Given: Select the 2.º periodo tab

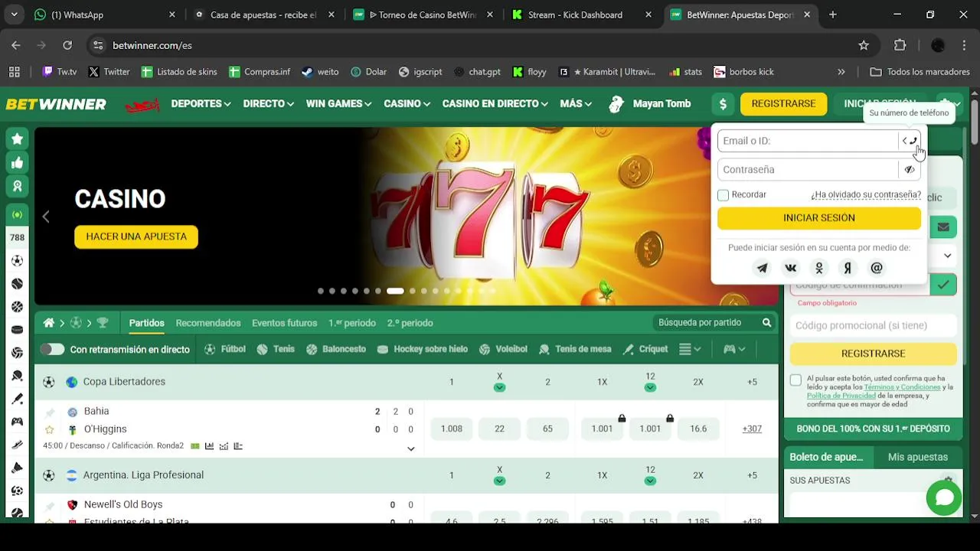Looking at the screenshot, I should tap(410, 323).
